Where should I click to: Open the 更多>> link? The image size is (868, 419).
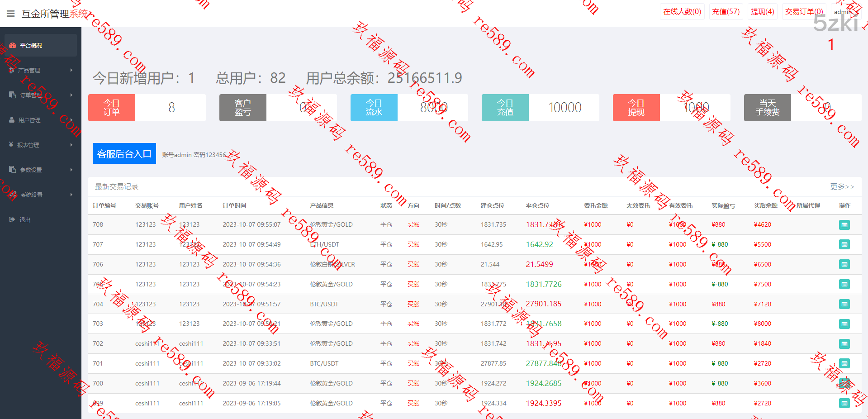point(842,186)
